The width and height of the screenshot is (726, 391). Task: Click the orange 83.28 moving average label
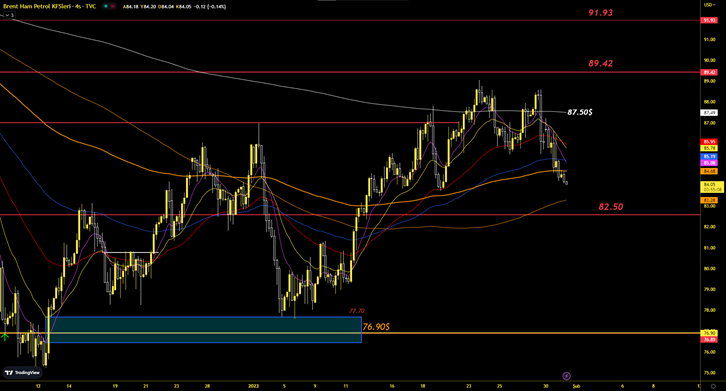(709, 200)
